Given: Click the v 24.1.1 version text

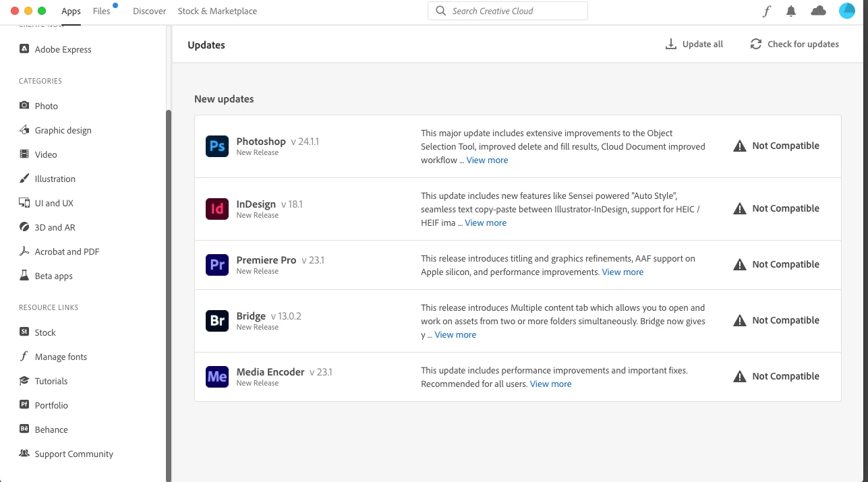Looking at the screenshot, I should click(x=305, y=142).
